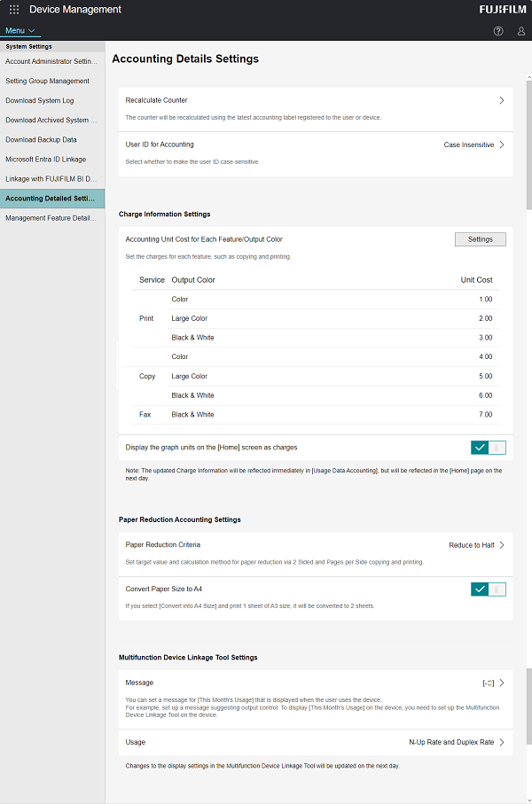The image size is (532, 804).
Task: Open the Usage setting chevron
Action: tap(501, 743)
